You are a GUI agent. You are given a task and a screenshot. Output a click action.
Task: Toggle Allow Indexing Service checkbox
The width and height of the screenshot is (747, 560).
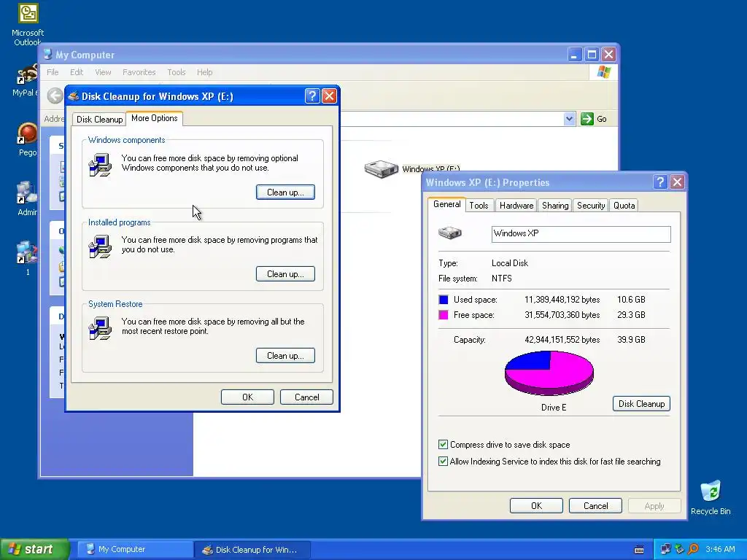point(443,461)
